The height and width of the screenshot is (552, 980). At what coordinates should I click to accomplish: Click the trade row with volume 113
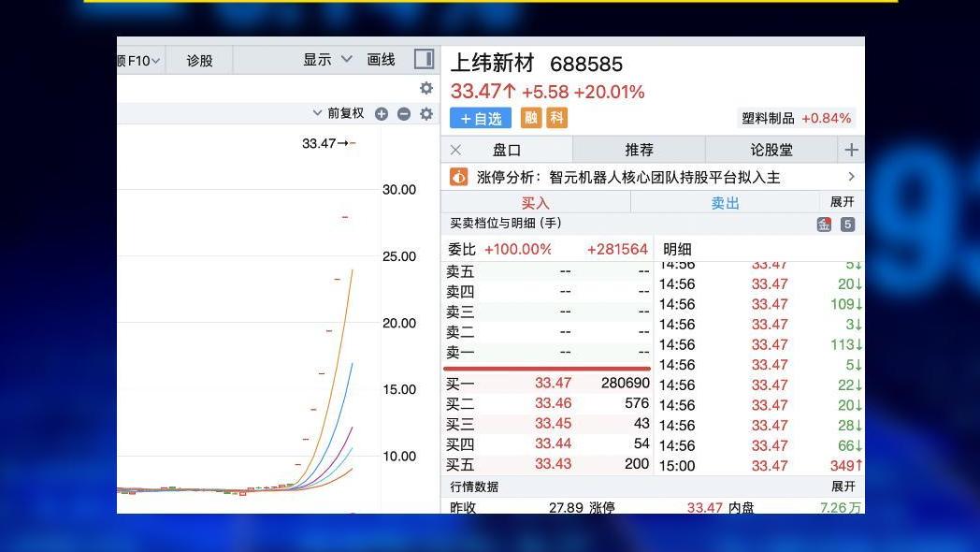[x=760, y=344]
